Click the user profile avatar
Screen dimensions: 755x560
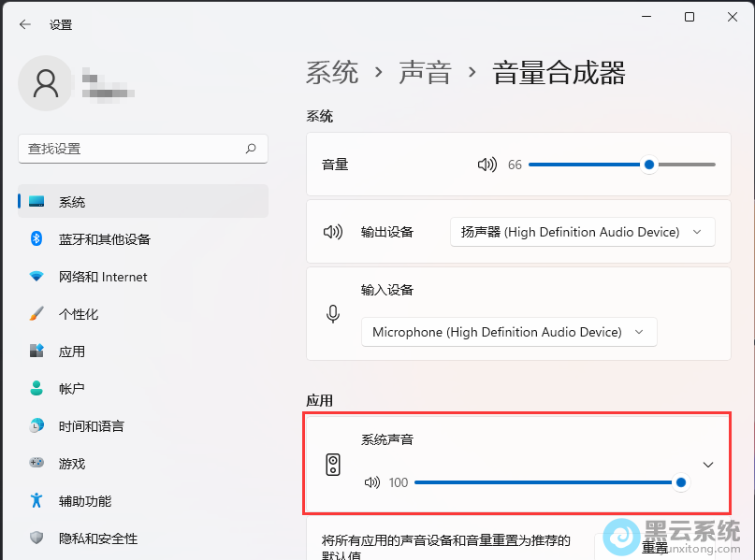coord(45,82)
